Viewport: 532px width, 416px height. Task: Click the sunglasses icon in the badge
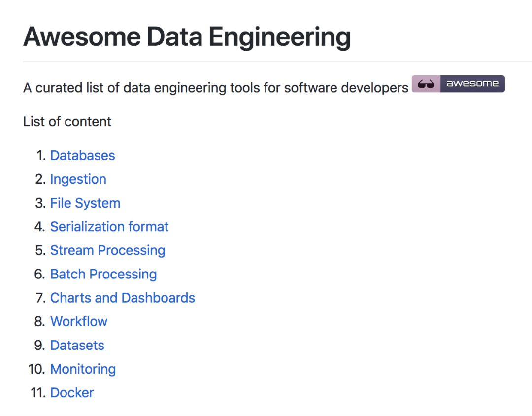(x=426, y=84)
